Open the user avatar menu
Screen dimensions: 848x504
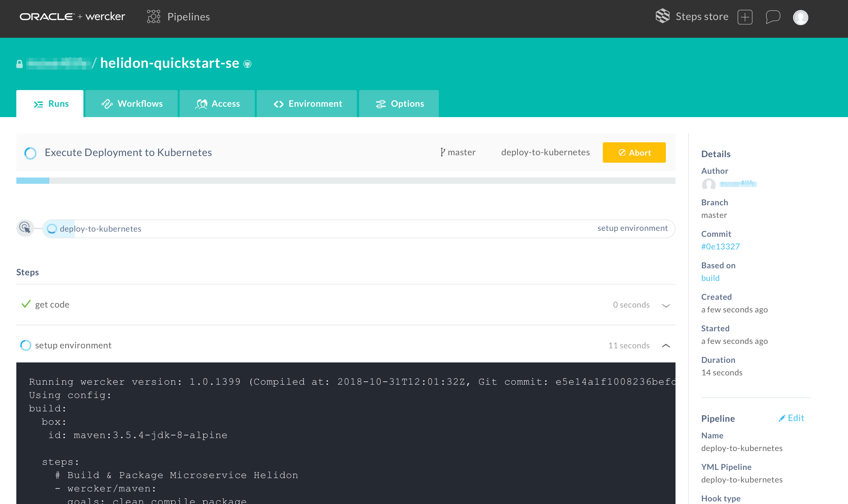coord(801,17)
